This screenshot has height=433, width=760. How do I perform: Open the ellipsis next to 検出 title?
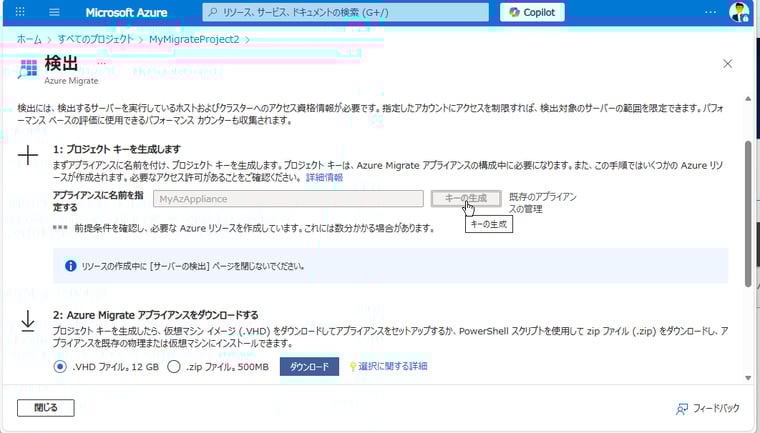(101, 63)
